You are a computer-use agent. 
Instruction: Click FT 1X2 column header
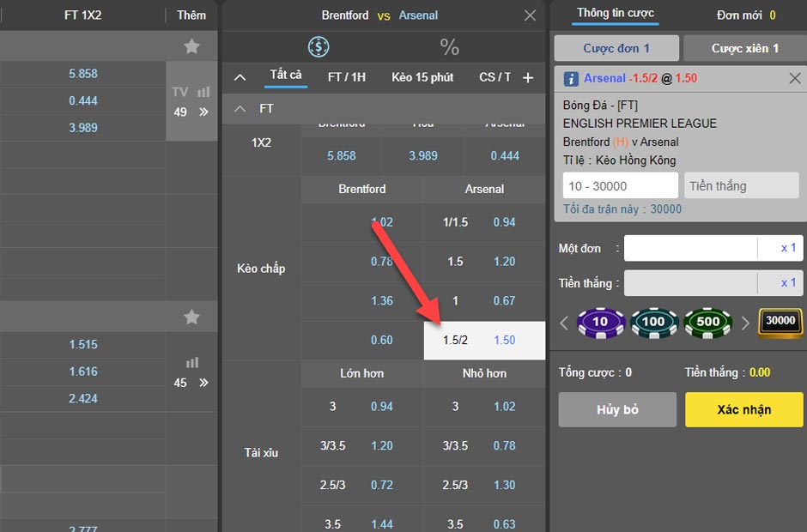tap(83, 15)
